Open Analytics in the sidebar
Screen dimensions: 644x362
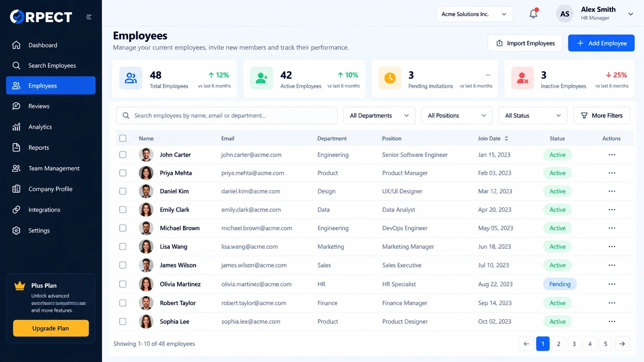[x=51, y=127]
